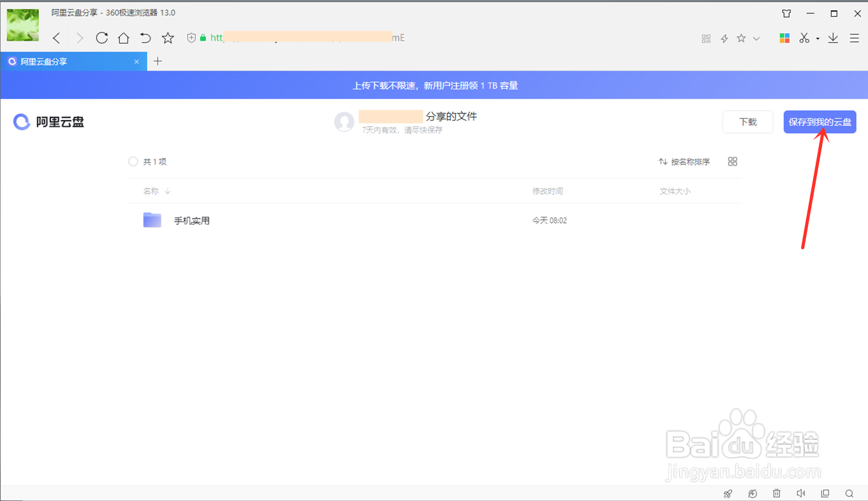
Task: Click the status bar icon right of the rocket
Action: [753, 493]
